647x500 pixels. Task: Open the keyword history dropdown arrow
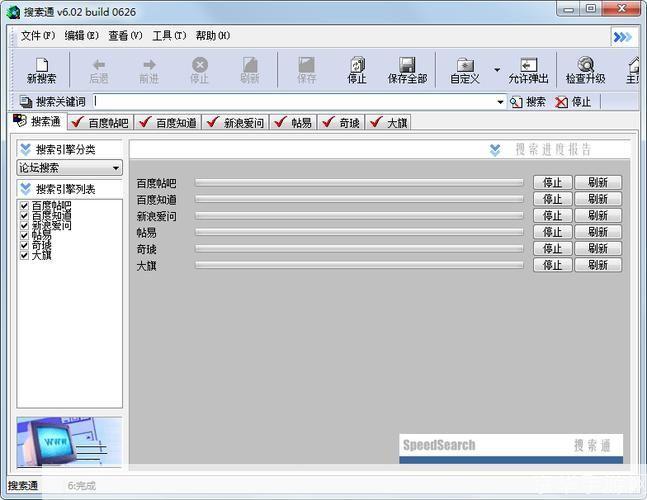tap(500, 102)
